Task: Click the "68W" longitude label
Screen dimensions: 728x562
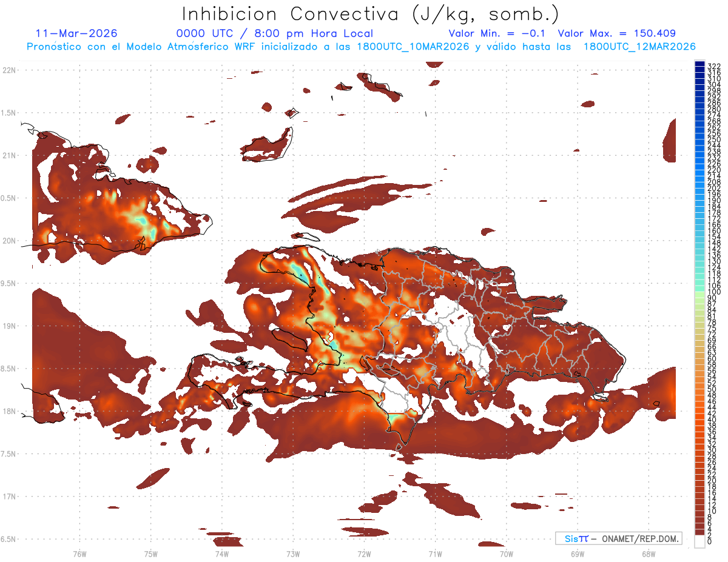Action: click(x=649, y=554)
